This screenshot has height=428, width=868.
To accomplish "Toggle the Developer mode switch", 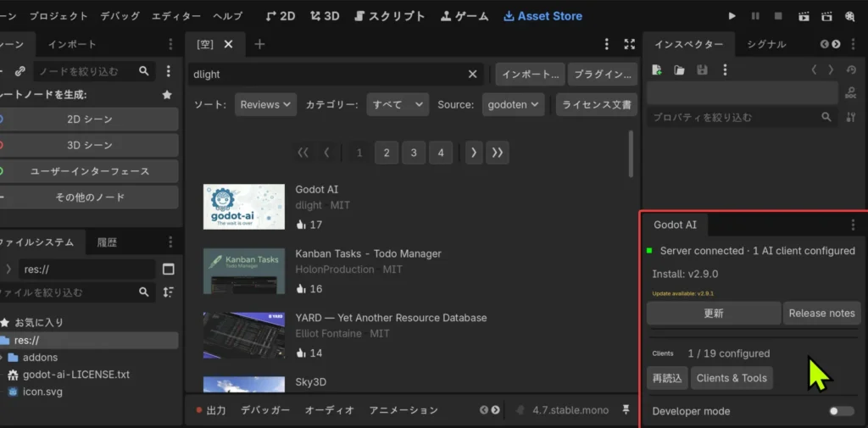I will click(x=842, y=411).
